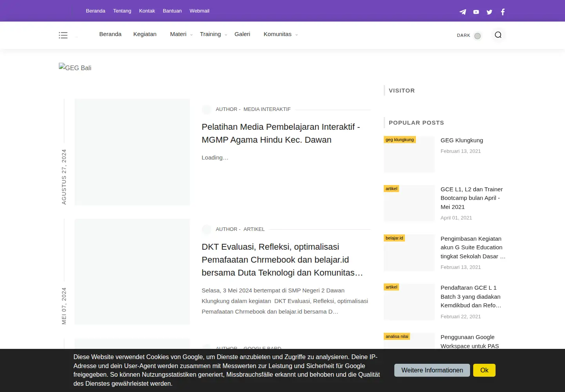
Task: Click the MEI 07, 2024 date label
Action: click(64, 306)
